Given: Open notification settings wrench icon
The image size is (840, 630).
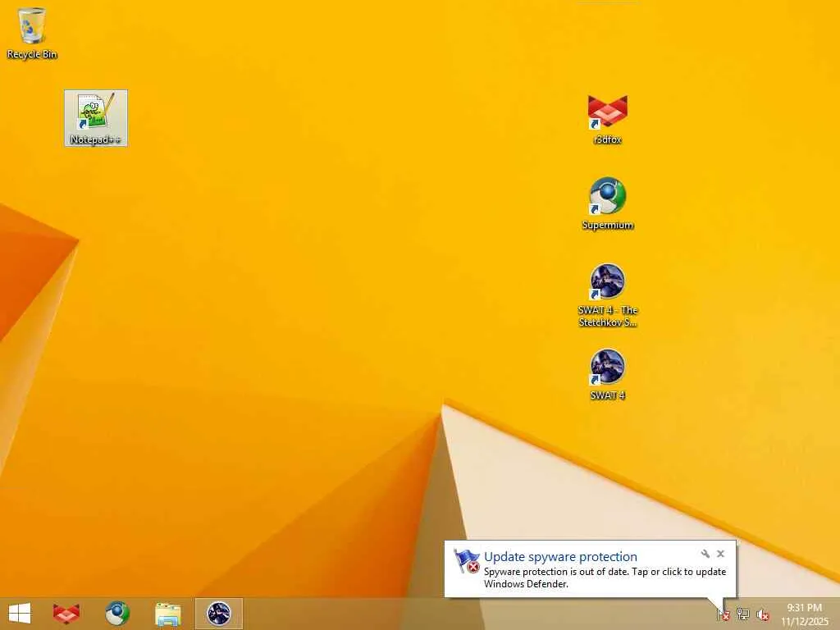Looking at the screenshot, I should (705, 554).
